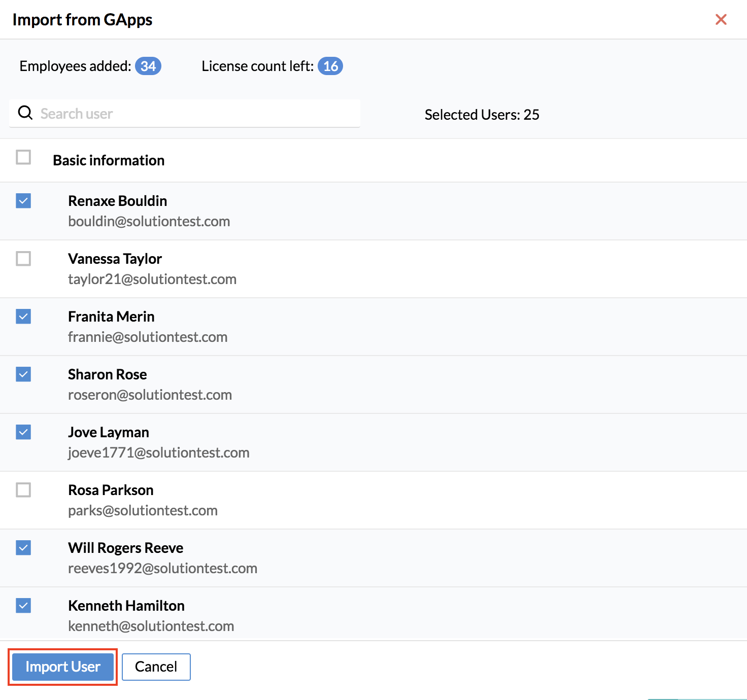Click the License count left badge
This screenshot has width=747, height=700.
pos(330,66)
